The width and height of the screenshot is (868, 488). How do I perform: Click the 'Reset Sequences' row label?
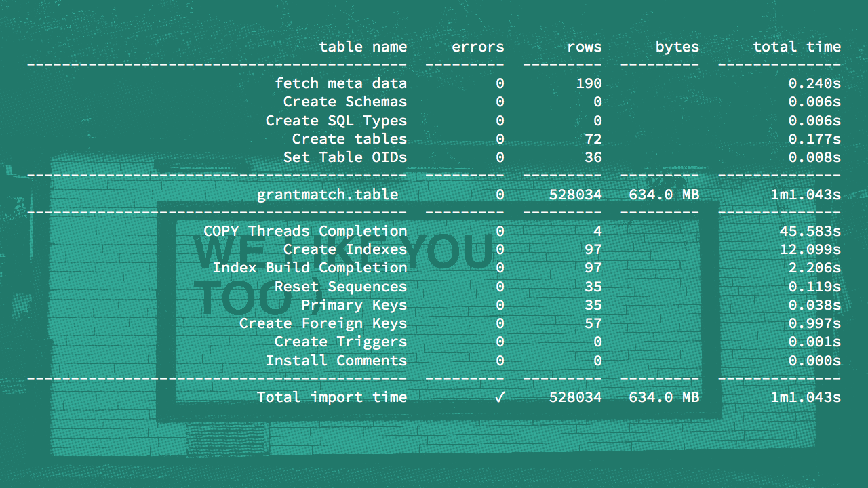340,287
